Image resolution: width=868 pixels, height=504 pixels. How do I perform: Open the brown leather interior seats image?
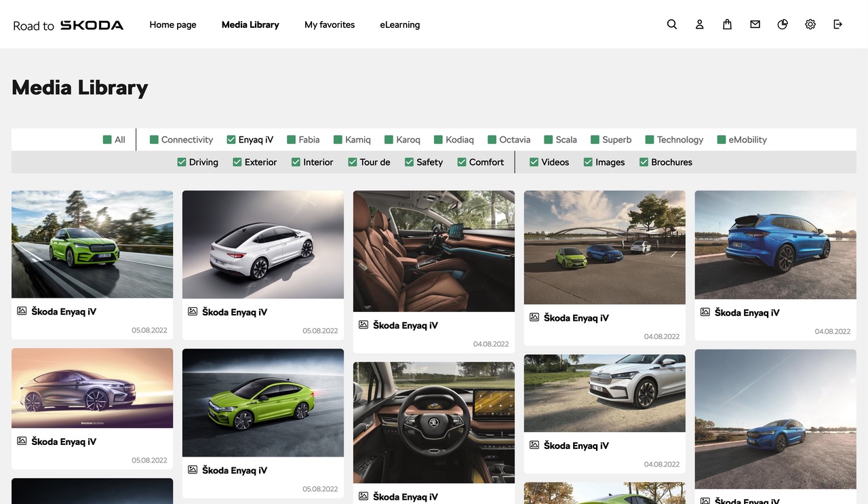[433, 251]
